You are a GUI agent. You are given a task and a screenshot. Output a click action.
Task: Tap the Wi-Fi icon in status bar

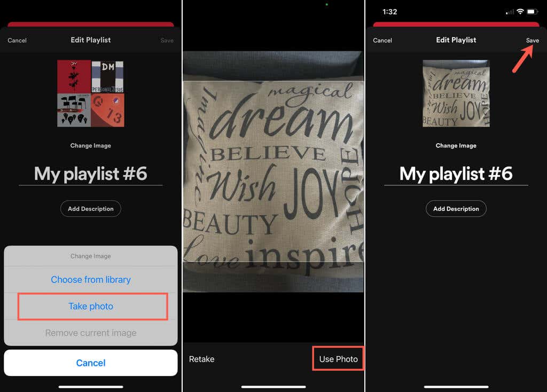[x=520, y=12]
